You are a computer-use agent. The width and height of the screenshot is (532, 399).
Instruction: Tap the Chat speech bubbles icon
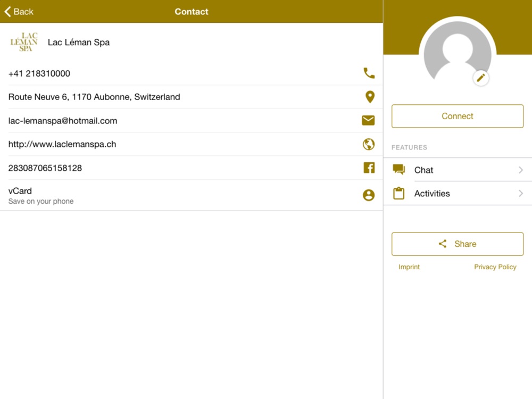coord(398,169)
